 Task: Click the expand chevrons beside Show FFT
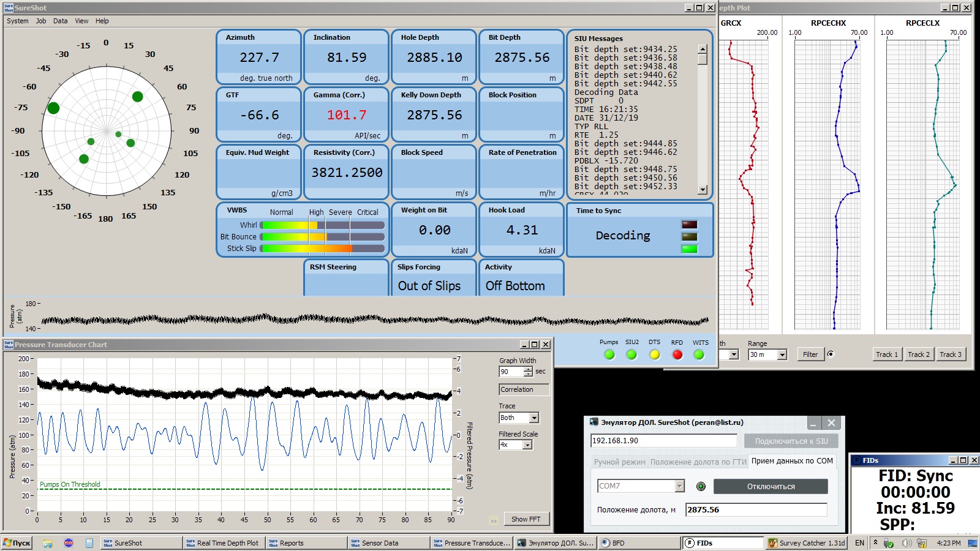pos(494,521)
